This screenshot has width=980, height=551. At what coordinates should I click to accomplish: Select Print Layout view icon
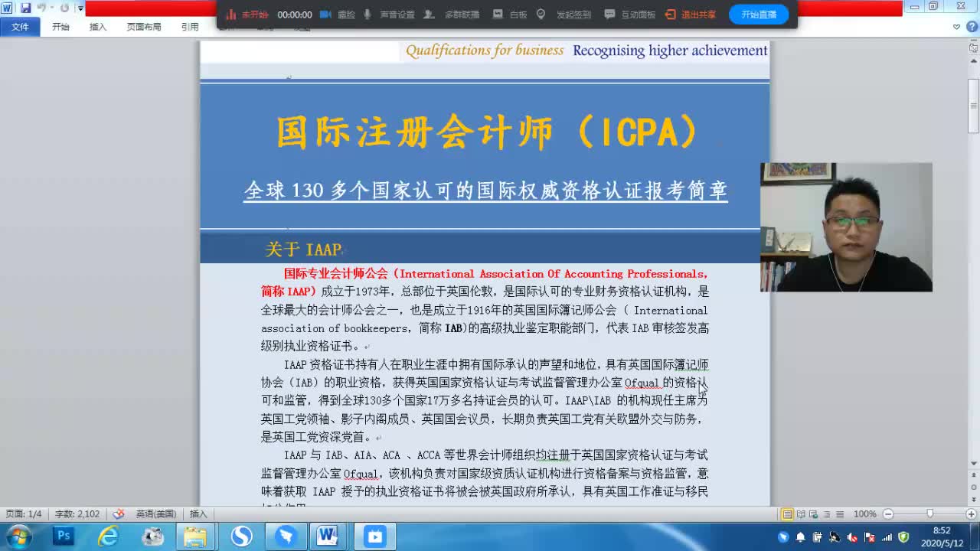[787, 514]
